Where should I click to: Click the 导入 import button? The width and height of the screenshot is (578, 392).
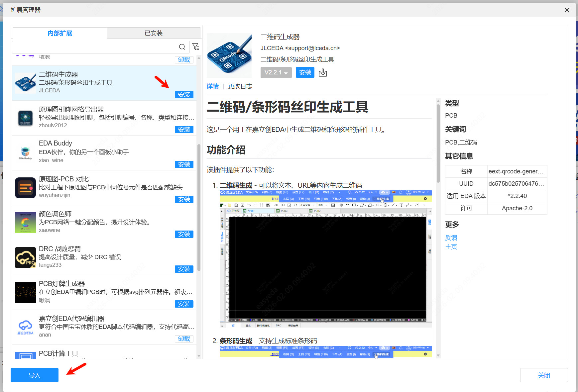click(x=35, y=375)
